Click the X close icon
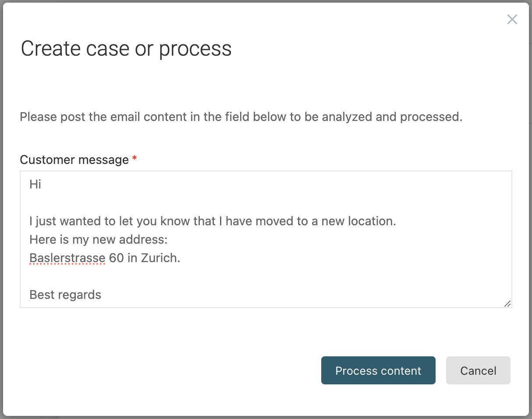 tap(512, 19)
